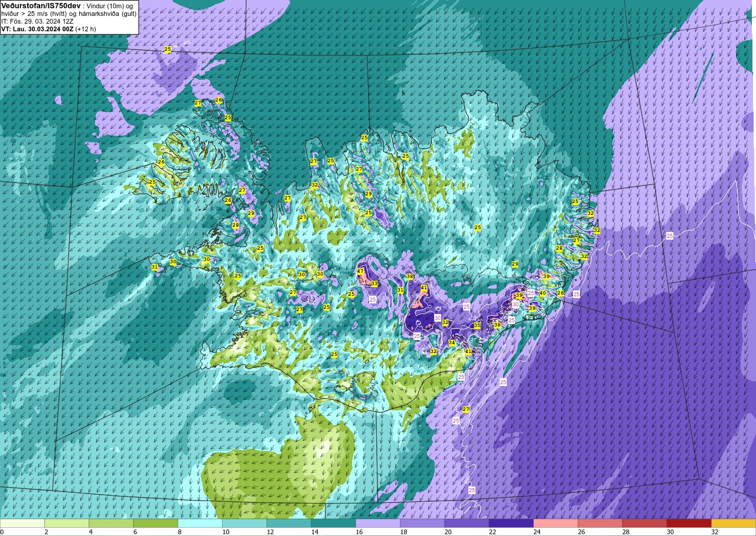
Task: Choose the dark indigo 22–24 m/s legend swatch
Action: pyautogui.click(x=511, y=523)
